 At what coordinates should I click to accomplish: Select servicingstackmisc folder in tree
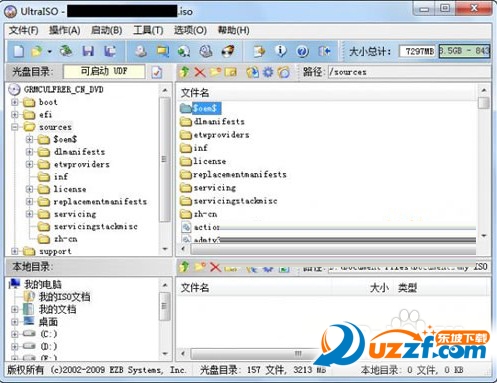click(96, 227)
